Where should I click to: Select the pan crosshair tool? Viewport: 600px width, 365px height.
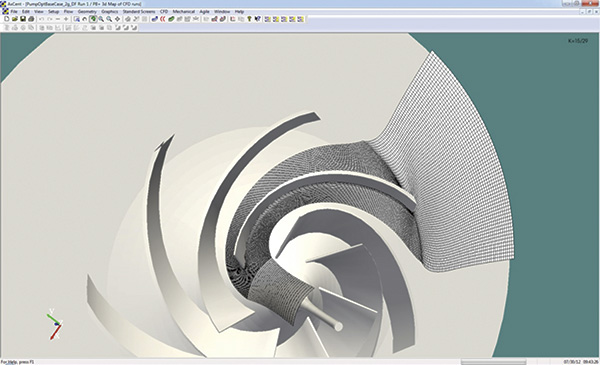click(x=117, y=19)
